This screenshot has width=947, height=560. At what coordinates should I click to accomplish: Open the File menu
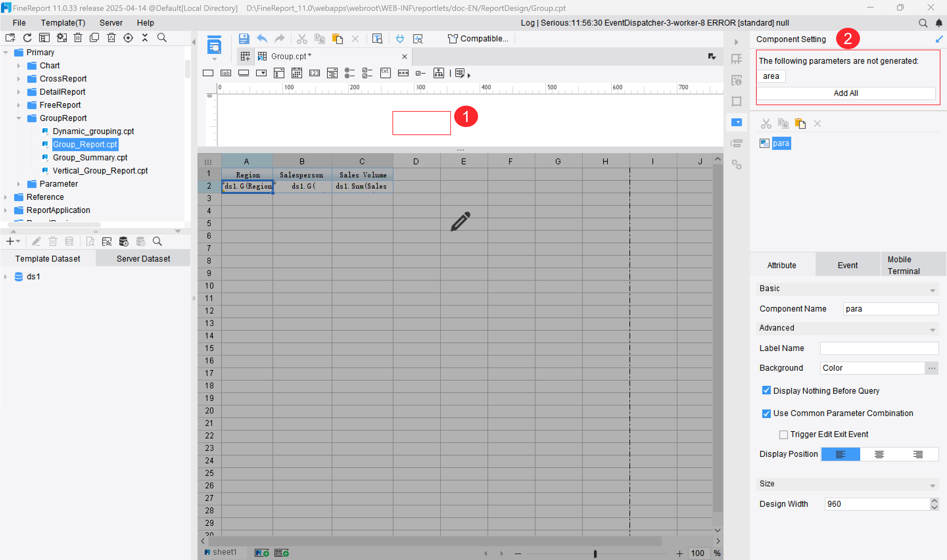point(19,23)
